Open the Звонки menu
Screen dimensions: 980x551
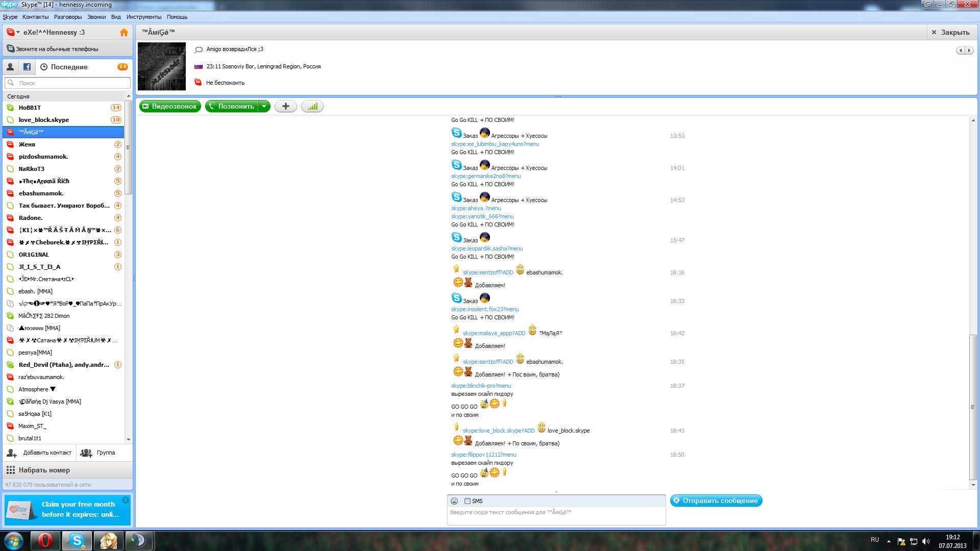[x=96, y=17]
